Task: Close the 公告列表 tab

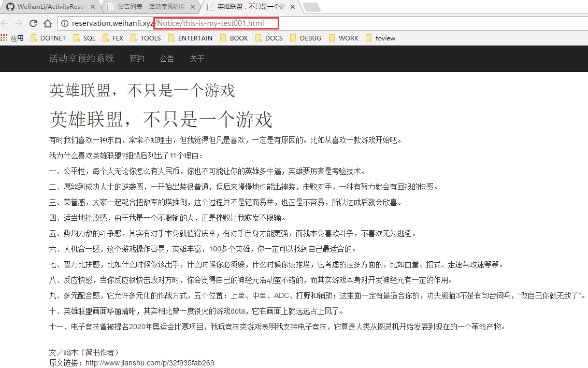Action: pos(192,7)
